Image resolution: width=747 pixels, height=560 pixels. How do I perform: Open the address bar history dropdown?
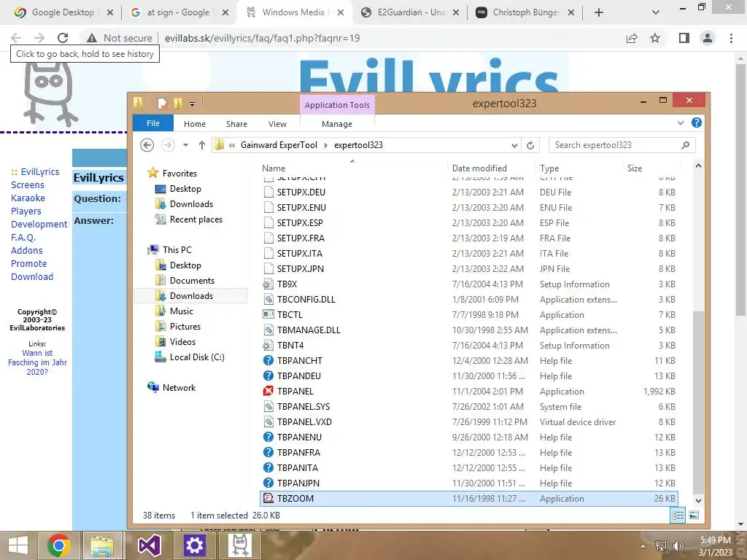coord(514,145)
